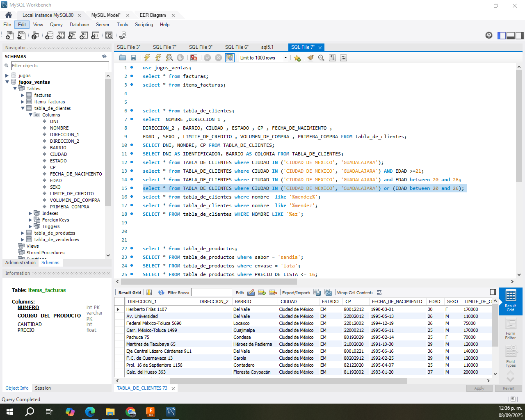Collapse the tabla_de_clientes table
525x420 pixels.
point(23,108)
